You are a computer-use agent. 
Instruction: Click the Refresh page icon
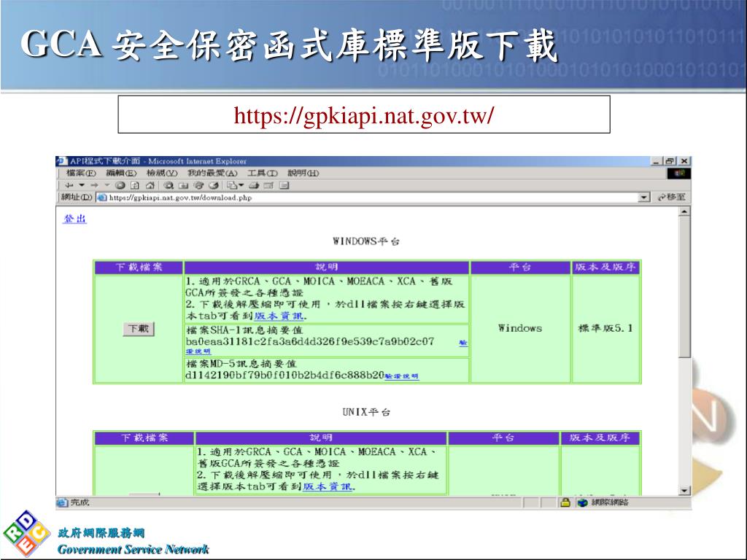(135, 185)
